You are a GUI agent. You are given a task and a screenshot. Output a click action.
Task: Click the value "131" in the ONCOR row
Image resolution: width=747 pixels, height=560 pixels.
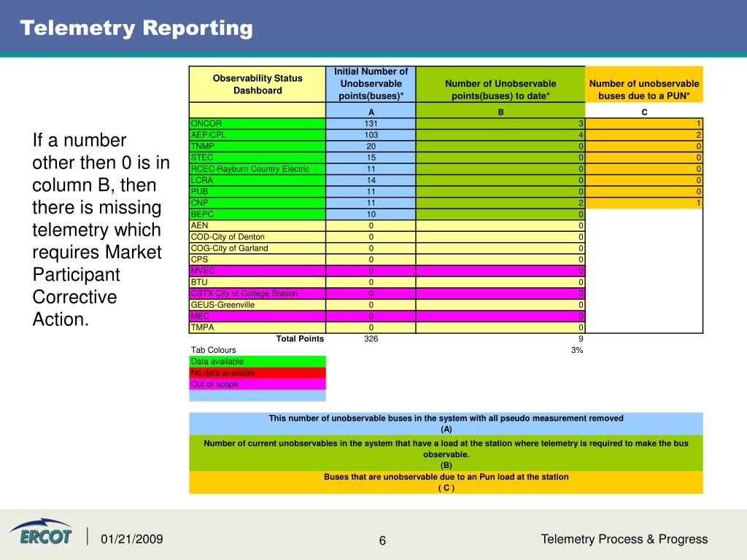371,123
